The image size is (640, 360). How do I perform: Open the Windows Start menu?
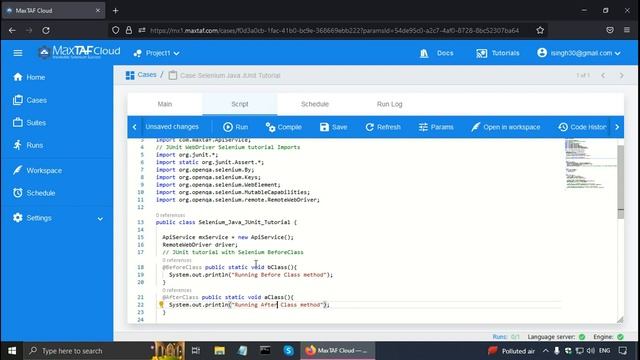coord(12,351)
